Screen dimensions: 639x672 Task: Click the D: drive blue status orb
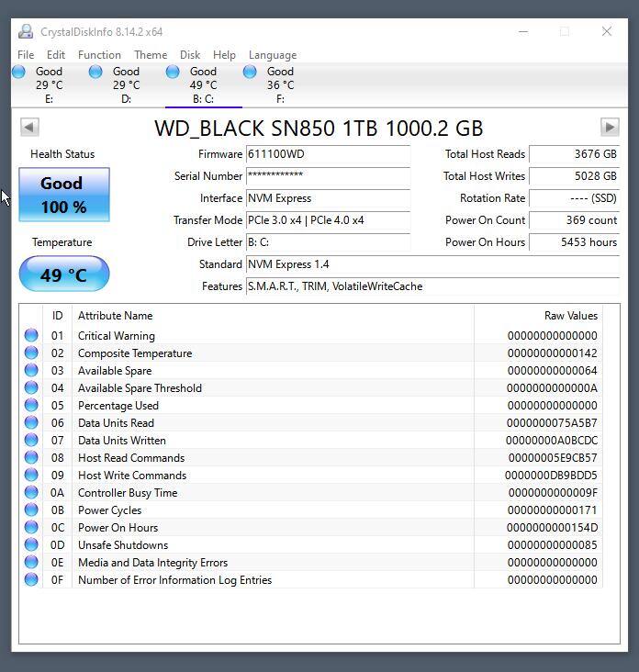95,72
